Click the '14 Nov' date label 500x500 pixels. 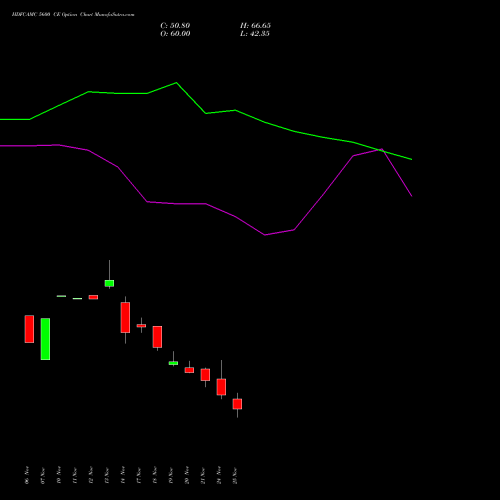[123, 475]
